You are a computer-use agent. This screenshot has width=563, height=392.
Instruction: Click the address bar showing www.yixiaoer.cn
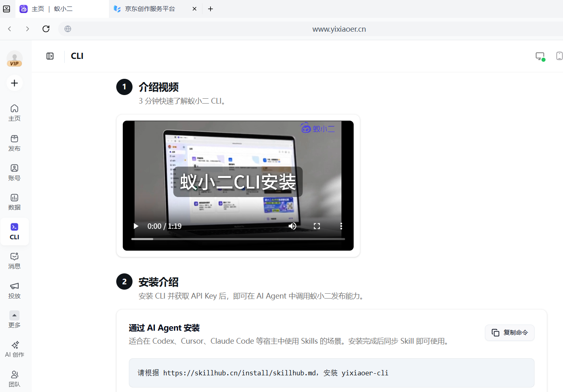click(x=339, y=29)
